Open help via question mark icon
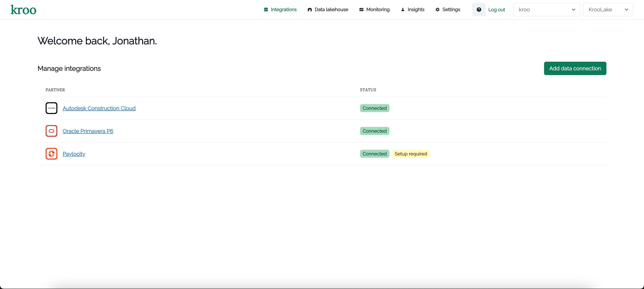This screenshot has width=644, height=289. [x=479, y=10]
